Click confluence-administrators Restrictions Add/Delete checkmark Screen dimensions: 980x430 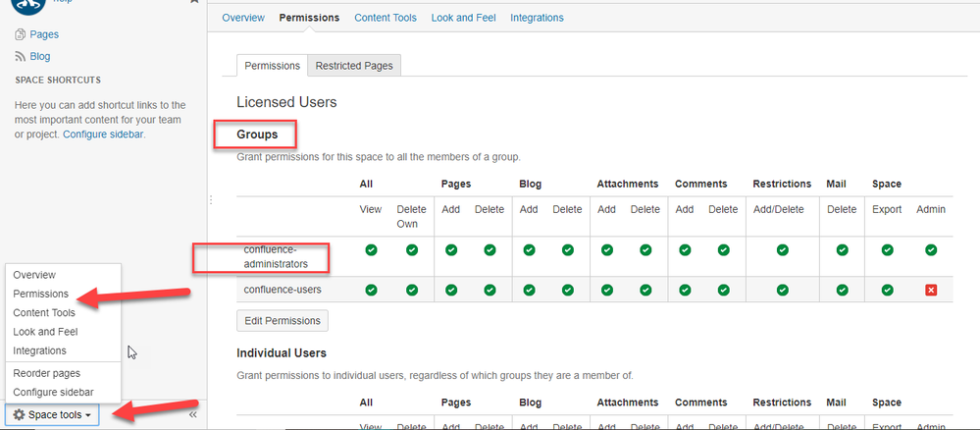[x=783, y=249]
